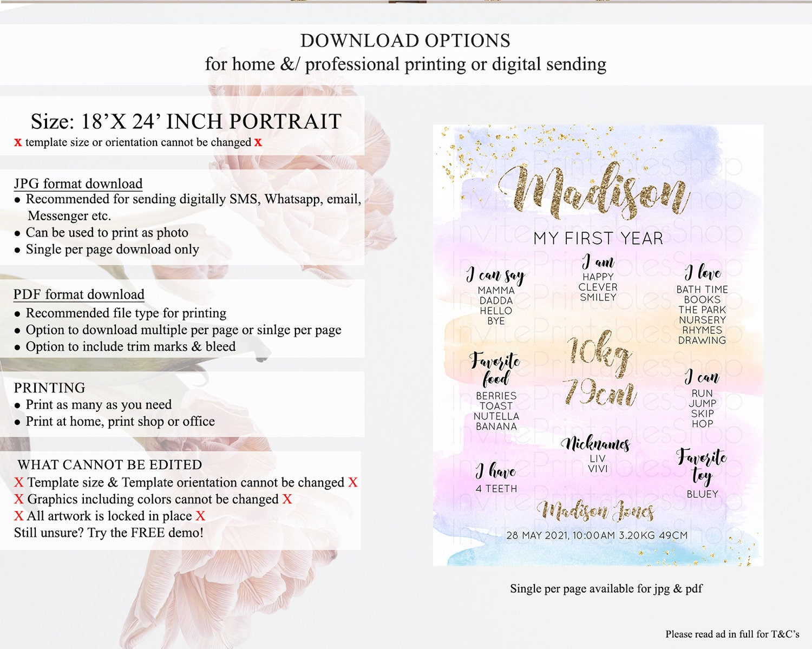Click the red X left of 'Template size & Template orientation'

(19, 482)
